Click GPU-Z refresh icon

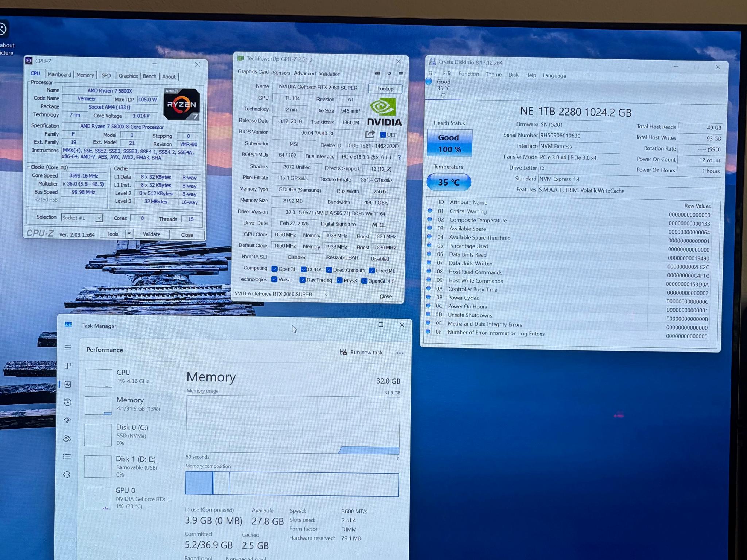[389, 73]
